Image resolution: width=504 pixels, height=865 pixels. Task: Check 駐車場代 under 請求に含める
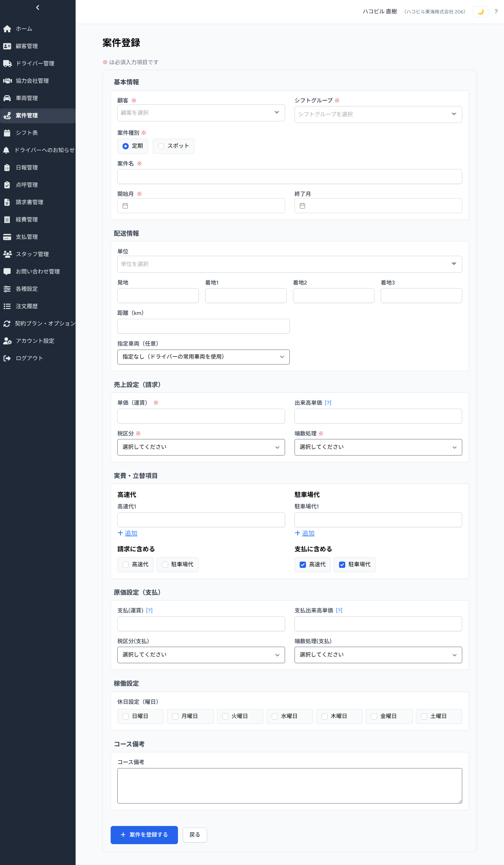coord(178,565)
